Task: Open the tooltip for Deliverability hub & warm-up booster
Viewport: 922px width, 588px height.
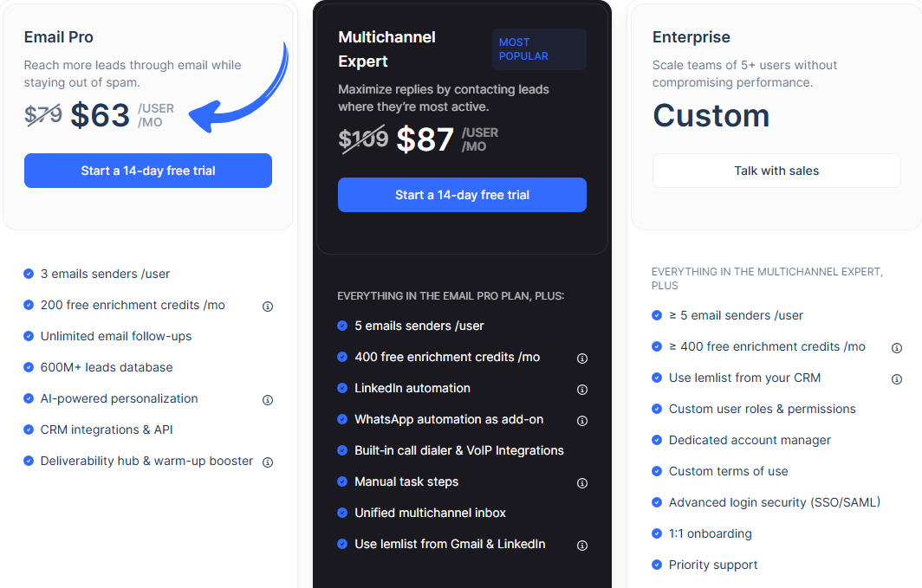Action: [x=268, y=462]
